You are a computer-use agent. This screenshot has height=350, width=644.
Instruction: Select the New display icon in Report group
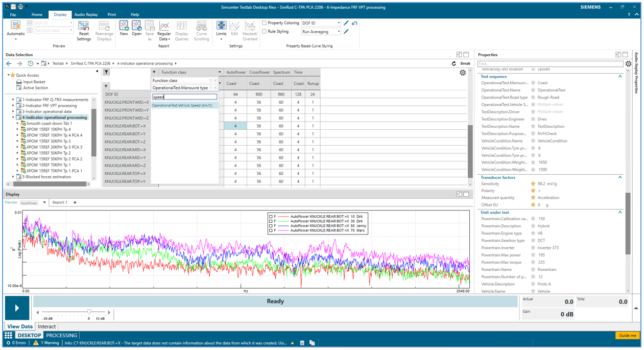(124, 30)
